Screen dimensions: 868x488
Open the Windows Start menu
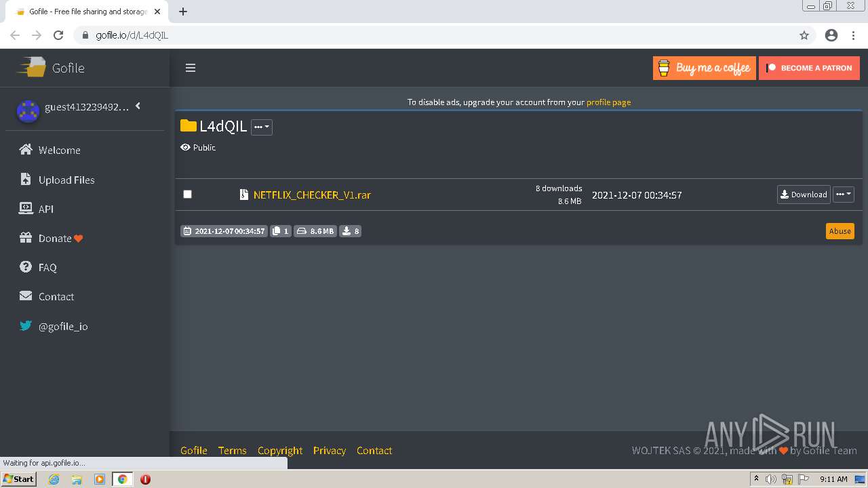18,479
